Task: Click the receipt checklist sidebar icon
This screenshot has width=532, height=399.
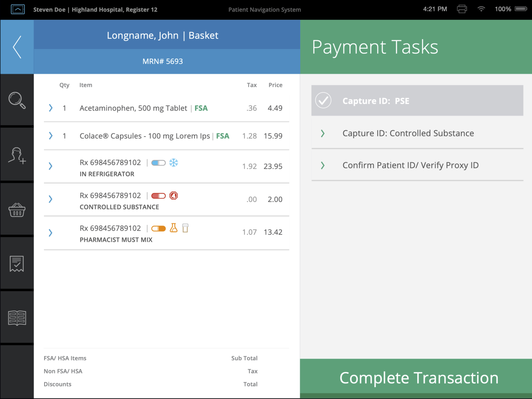Action: click(x=17, y=264)
